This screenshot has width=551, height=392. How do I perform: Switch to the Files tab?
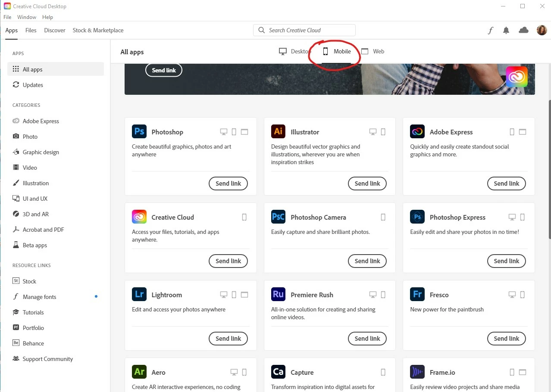pos(31,30)
